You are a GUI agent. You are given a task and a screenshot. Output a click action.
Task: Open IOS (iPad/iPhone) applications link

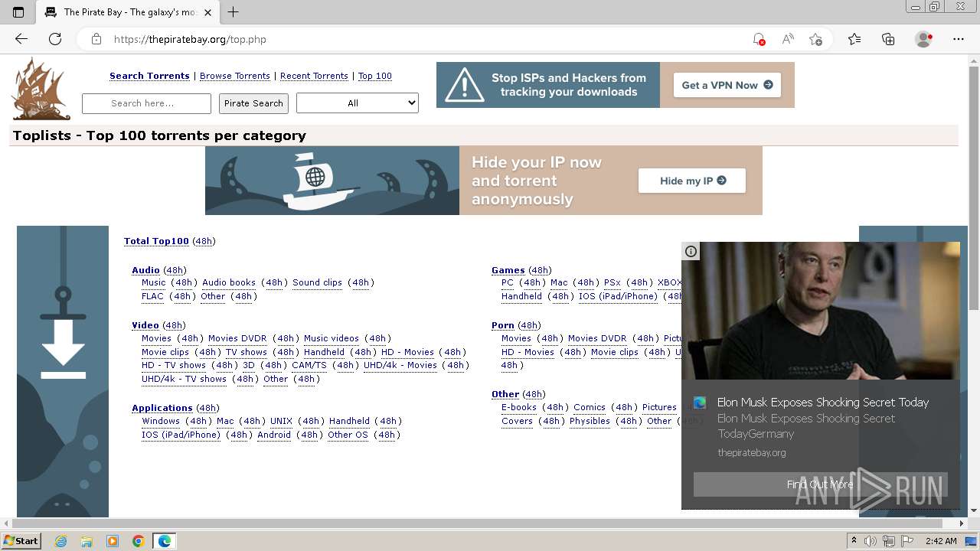coord(181,435)
